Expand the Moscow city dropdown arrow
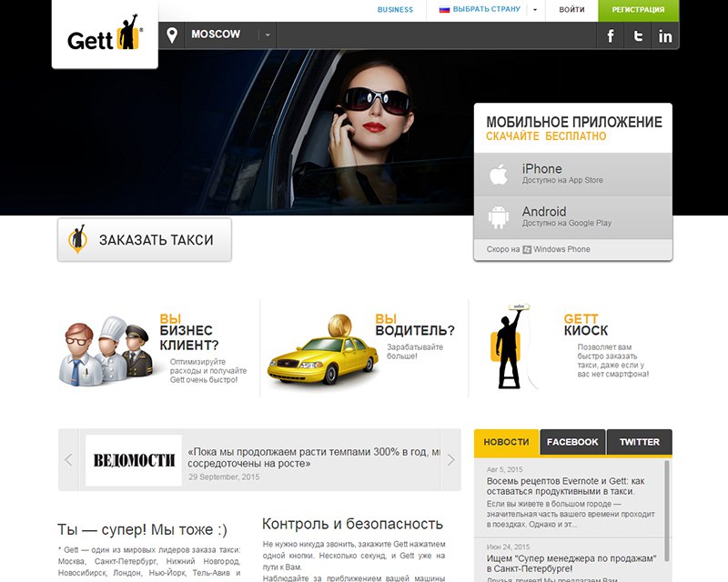 tap(268, 35)
